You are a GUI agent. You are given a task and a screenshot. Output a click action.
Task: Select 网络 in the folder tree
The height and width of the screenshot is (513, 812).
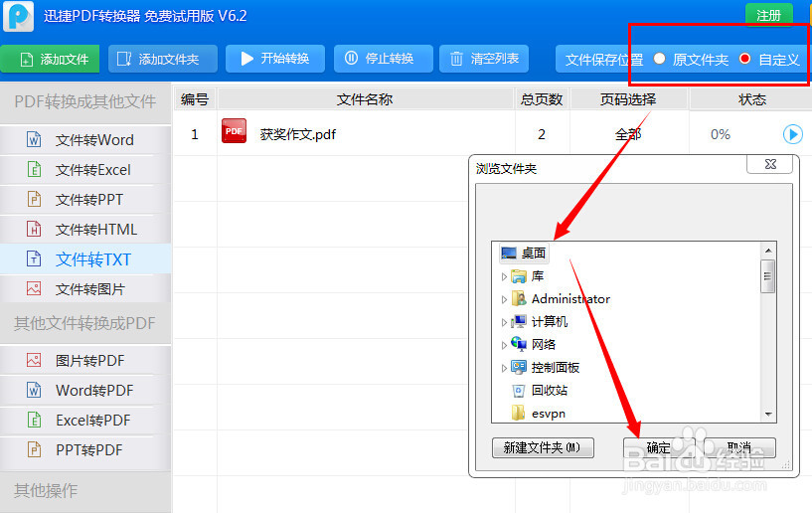544,345
